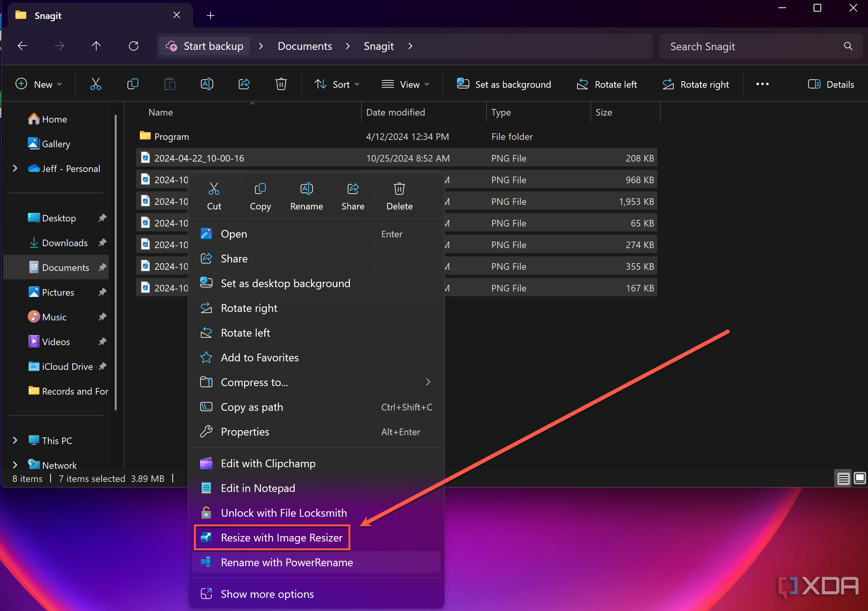Open Properties from context menu

pos(316,432)
